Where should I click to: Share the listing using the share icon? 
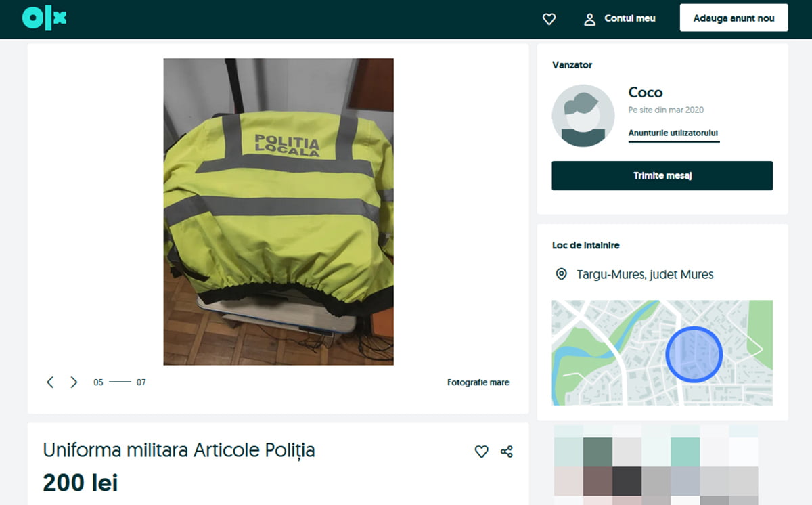pos(506,452)
